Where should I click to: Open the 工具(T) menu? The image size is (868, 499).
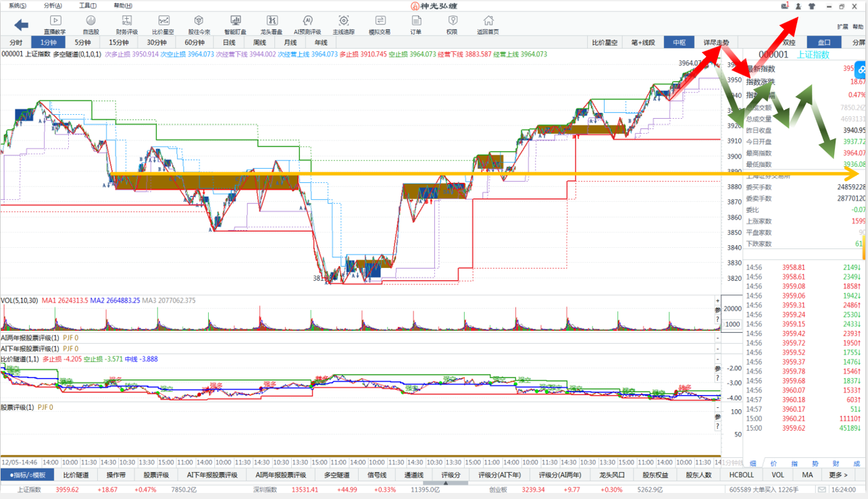pyautogui.click(x=88, y=5)
